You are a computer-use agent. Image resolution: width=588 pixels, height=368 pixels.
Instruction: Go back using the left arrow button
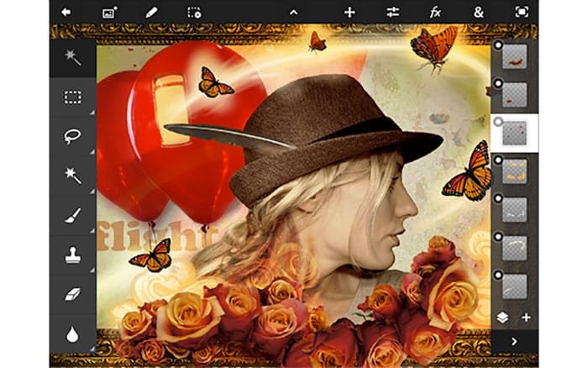tap(66, 12)
